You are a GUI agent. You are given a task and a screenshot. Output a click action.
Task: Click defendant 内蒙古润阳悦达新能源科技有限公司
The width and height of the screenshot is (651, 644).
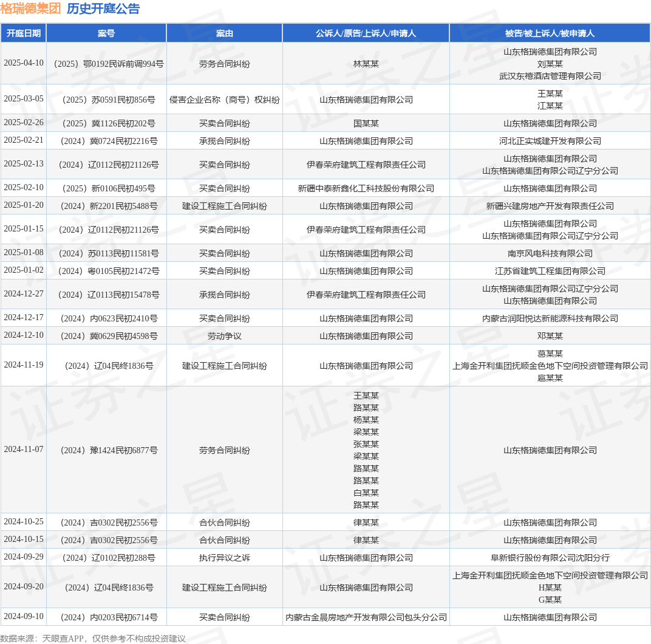[550, 318]
